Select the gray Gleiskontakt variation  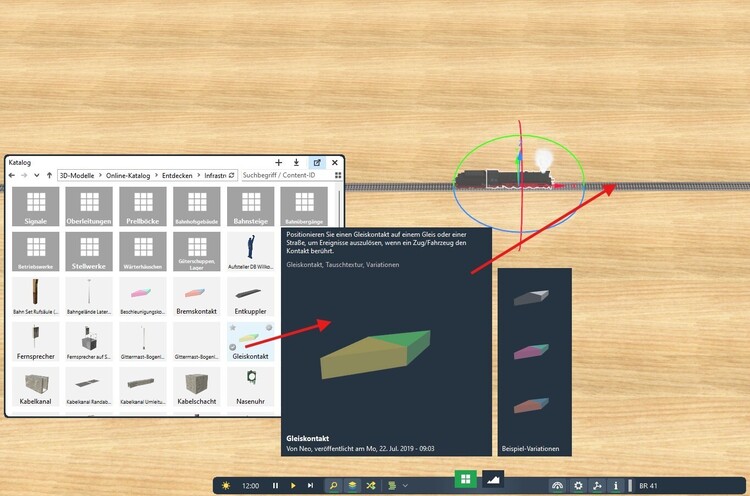pos(531,297)
